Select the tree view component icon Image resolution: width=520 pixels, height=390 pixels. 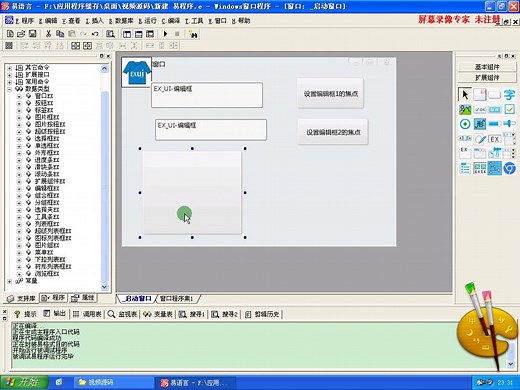pos(494,168)
